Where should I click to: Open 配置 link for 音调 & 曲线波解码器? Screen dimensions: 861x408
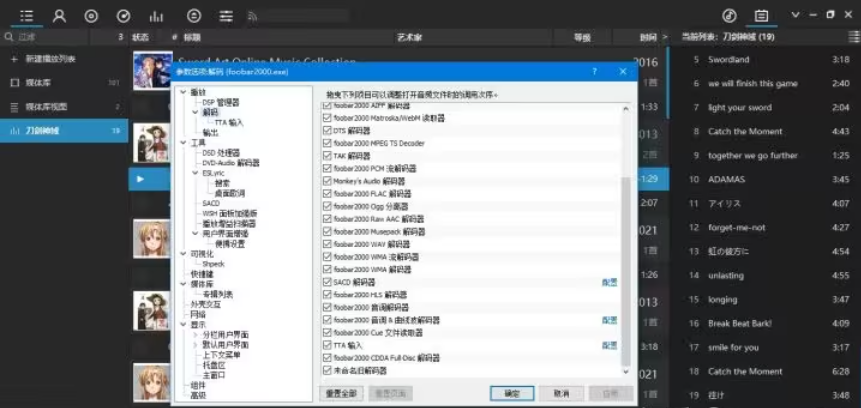610,320
